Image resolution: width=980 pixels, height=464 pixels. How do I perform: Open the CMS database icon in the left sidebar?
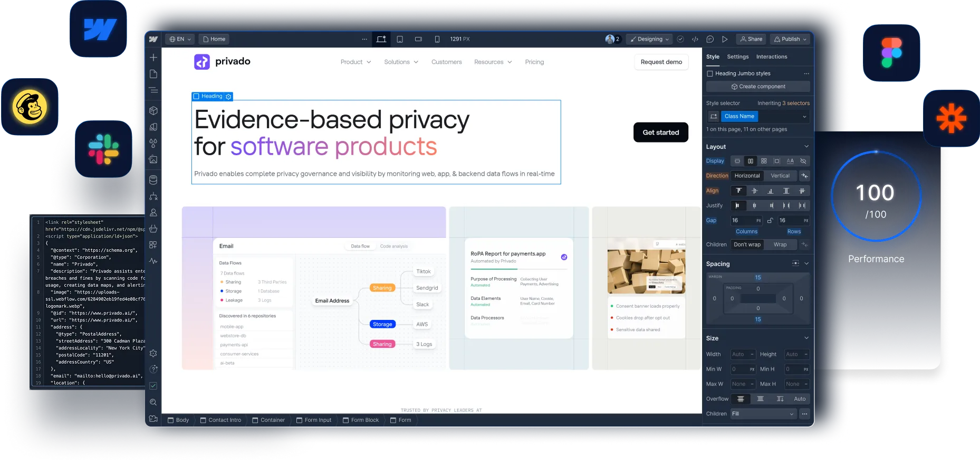pyautogui.click(x=153, y=180)
